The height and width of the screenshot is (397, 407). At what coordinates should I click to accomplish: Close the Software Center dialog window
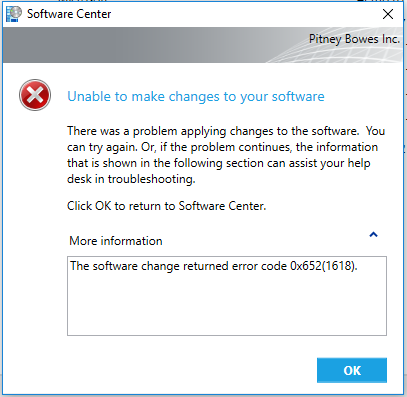click(x=388, y=14)
